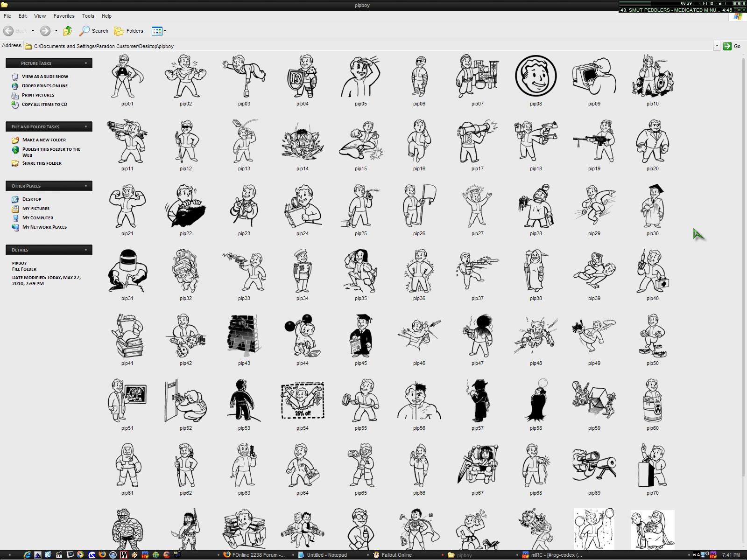Image resolution: width=747 pixels, height=560 pixels.
Task: Open the Favorites menu
Action: click(x=64, y=16)
